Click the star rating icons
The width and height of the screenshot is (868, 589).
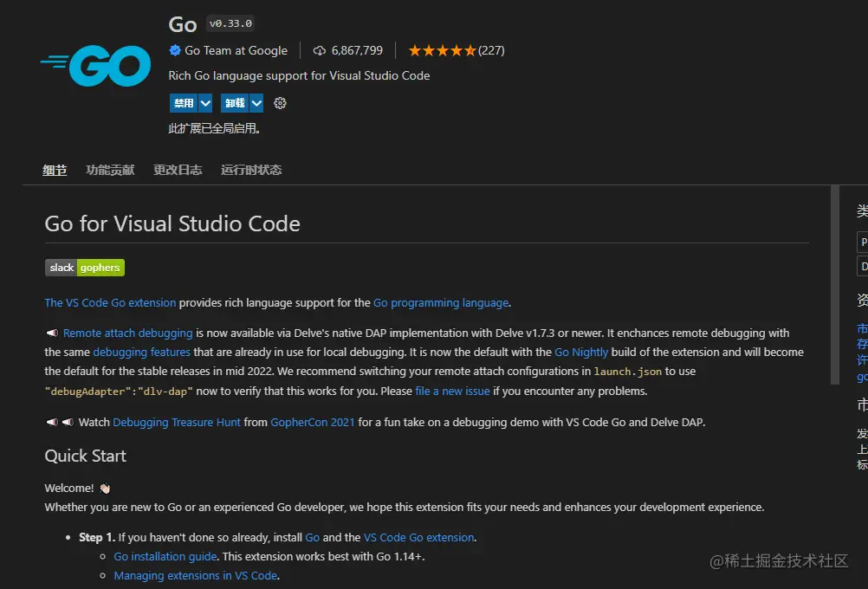[x=442, y=50]
